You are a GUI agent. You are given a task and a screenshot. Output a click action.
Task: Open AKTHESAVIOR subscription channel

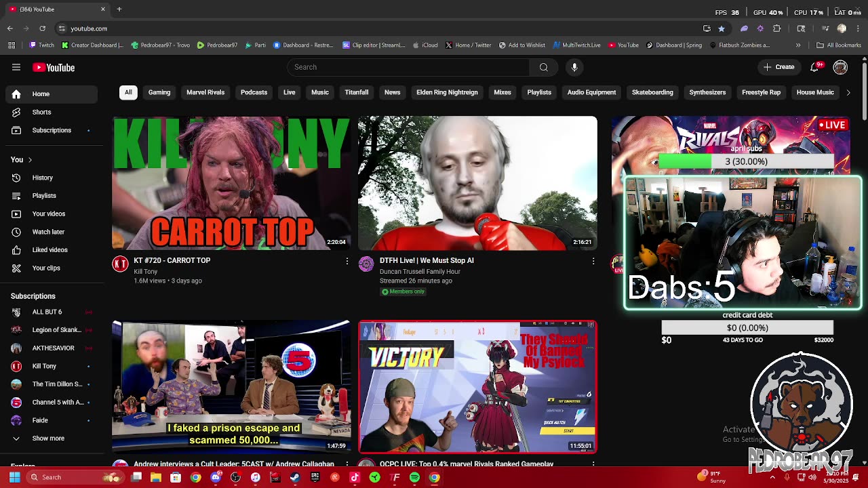[x=53, y=348]
